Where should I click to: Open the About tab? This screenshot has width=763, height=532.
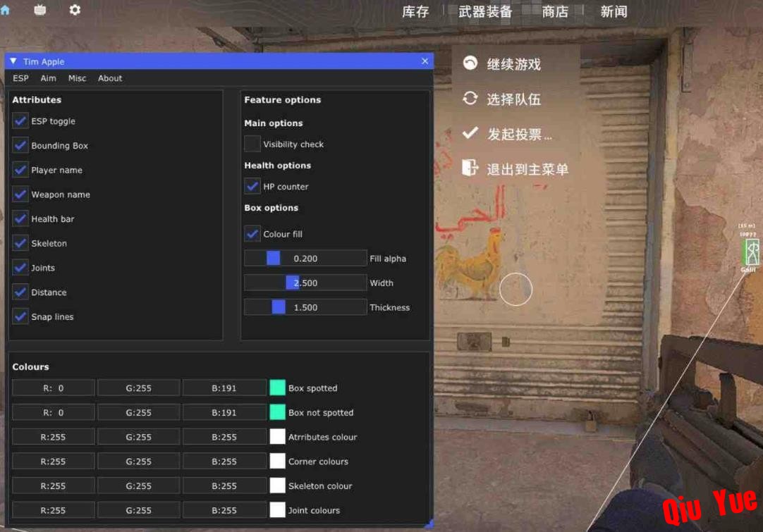[110, 78]
